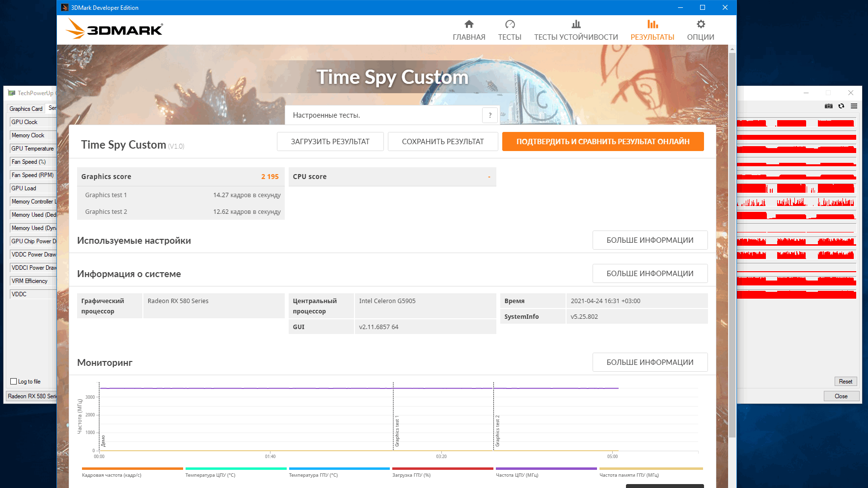
Task: Minimize the GPU-Z window
Action: point(806,93)
